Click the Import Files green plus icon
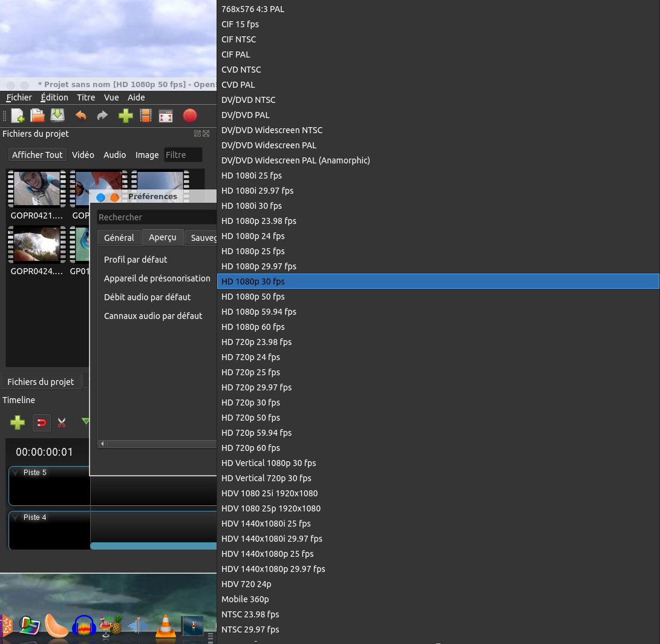 coord(125,116)
